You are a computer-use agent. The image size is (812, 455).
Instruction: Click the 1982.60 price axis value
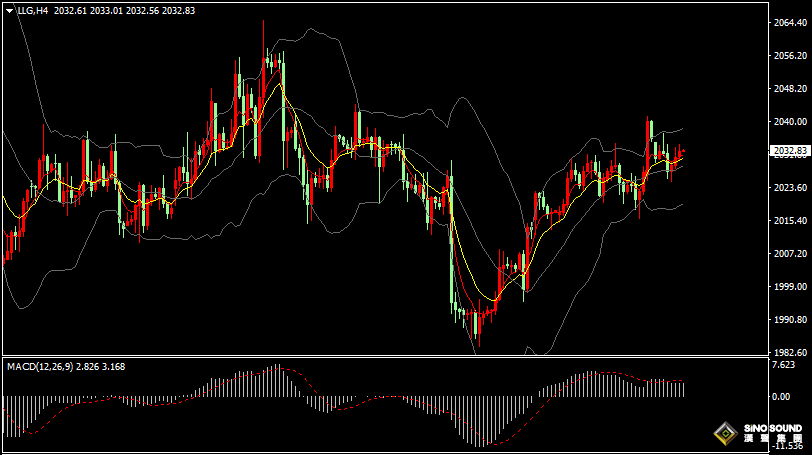788,352
